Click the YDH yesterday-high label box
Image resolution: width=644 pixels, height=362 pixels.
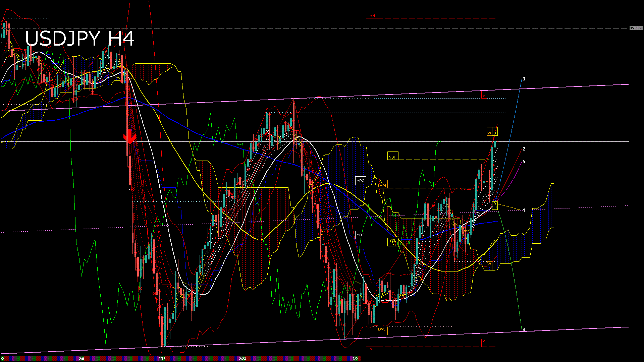coord(393,156)
